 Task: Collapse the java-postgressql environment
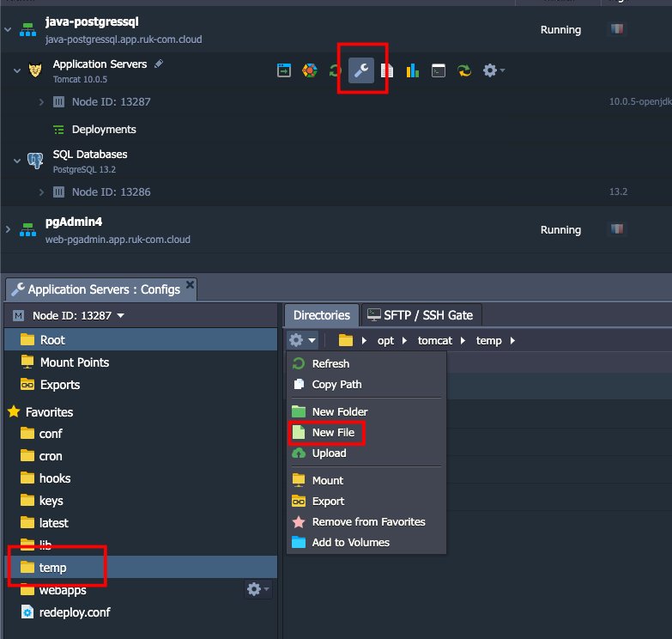[8, 29]
